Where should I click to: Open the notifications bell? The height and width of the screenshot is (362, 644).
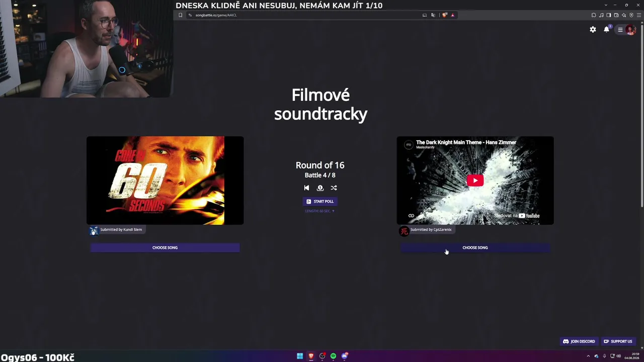pyautogui.click(x=606, y=30)
